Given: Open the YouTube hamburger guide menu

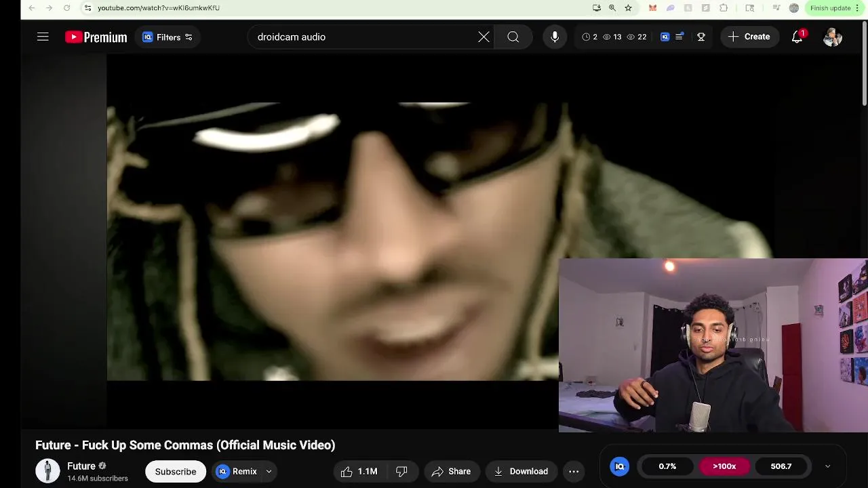Looking at the screenshot, I should point(43,37).
